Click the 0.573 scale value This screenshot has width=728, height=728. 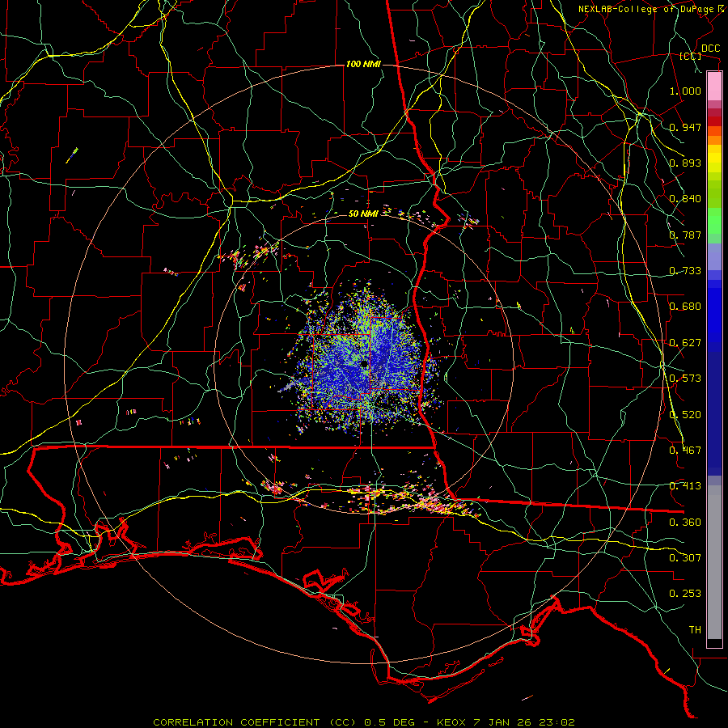(685, 379)
